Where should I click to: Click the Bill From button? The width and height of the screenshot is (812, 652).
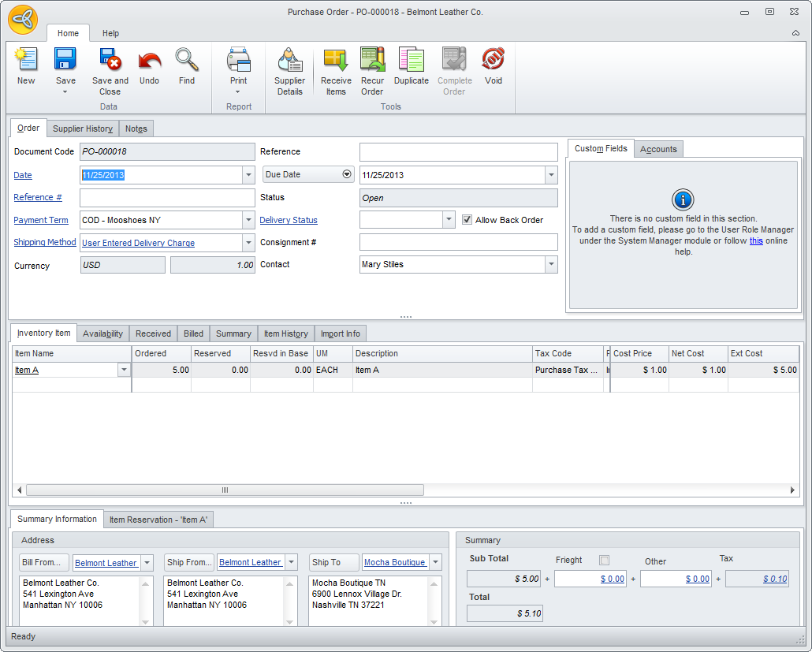click(x=44, y=562)
